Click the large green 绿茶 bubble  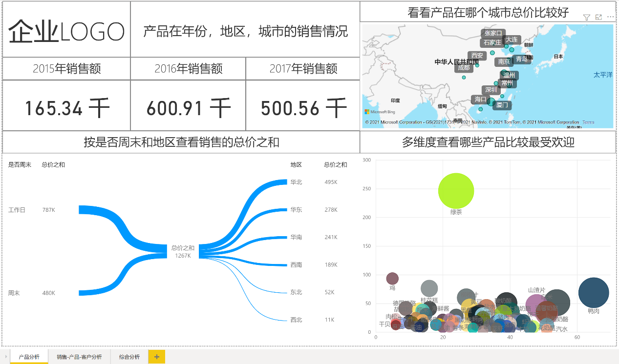pos(456,191)
